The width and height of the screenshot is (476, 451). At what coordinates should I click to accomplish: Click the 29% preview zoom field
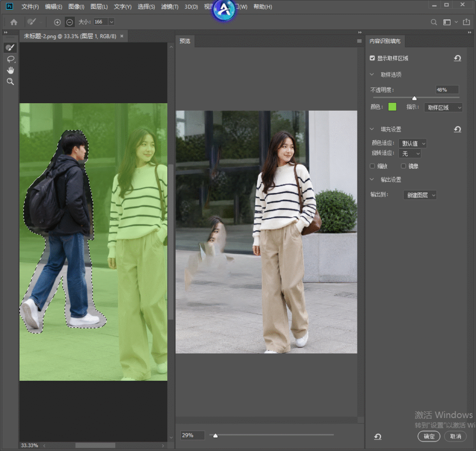pyautogui.click(x=192, y=435)
